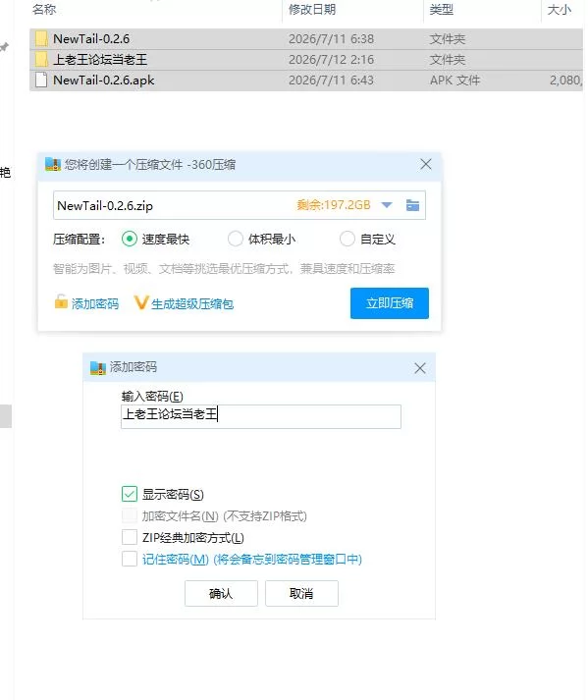Screen dimensions: 588x700
Task: Click the 剩余:197.2GB free space text
Action: (x=334, y=205)
